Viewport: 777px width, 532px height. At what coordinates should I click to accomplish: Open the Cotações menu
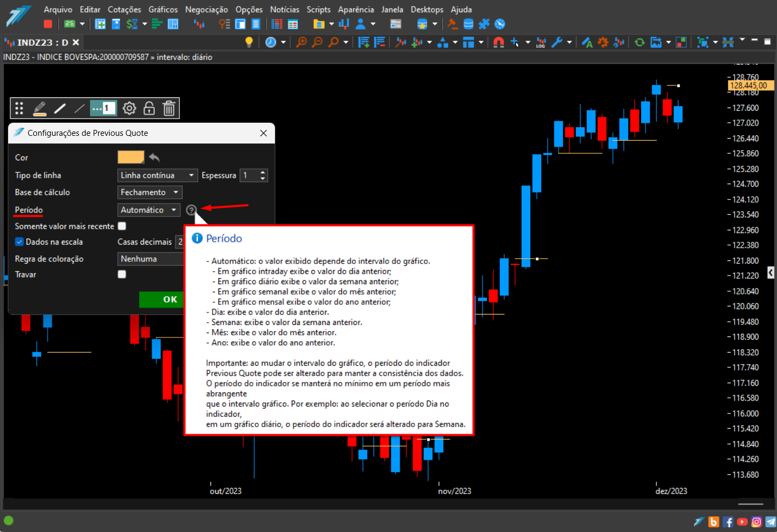pos(124,9)
